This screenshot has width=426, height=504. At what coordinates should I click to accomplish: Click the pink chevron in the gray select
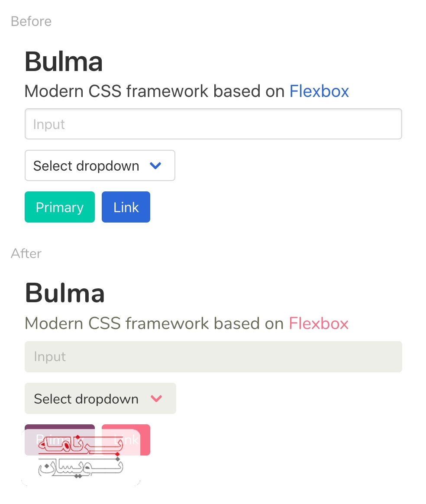(x=156, y=398)
